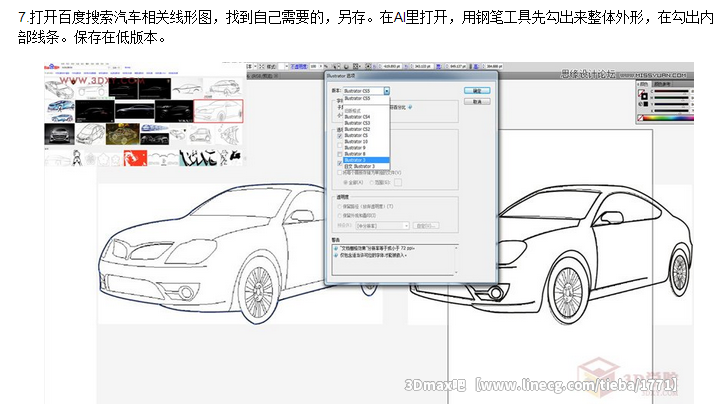Close the document tab with its X
This screenshot has height=404, width=717.
point(276,76)
